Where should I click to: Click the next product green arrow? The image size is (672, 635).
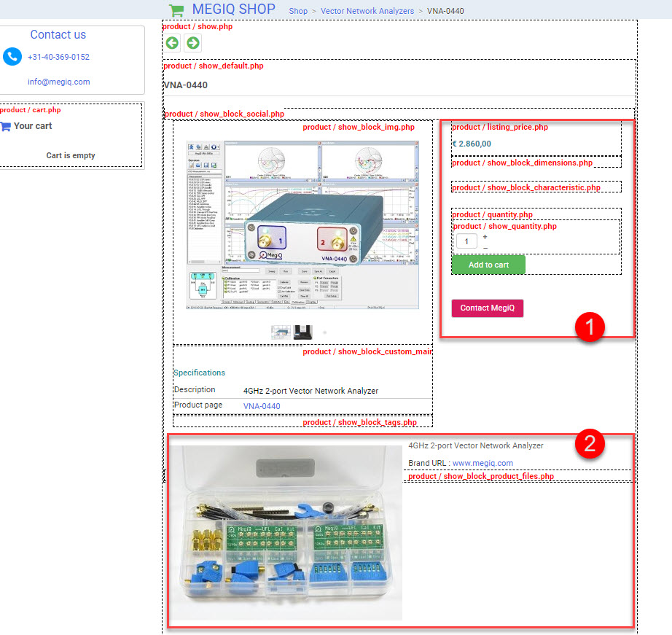click(x=193, y=43)
